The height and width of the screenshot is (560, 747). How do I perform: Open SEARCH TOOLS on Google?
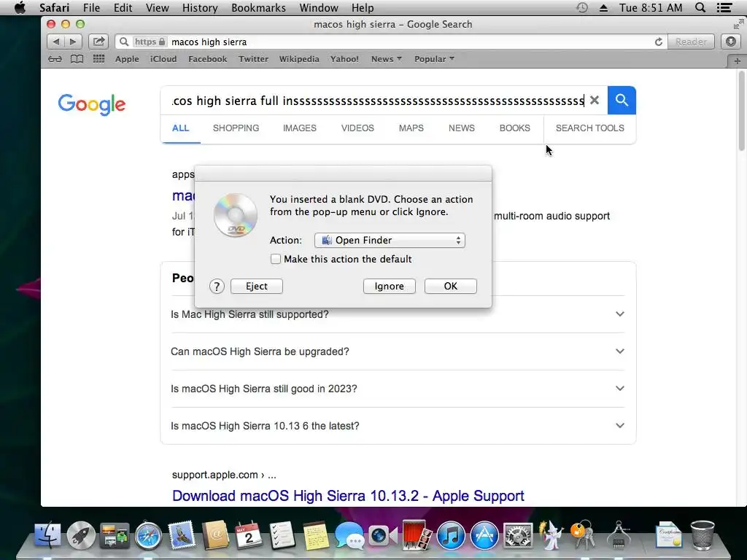[x=589, y=128]
